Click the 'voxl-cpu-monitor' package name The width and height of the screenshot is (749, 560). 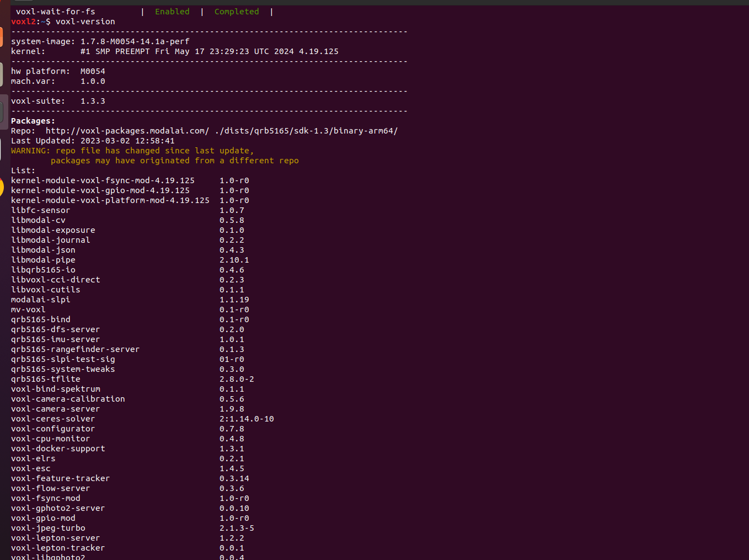[51, 439]
